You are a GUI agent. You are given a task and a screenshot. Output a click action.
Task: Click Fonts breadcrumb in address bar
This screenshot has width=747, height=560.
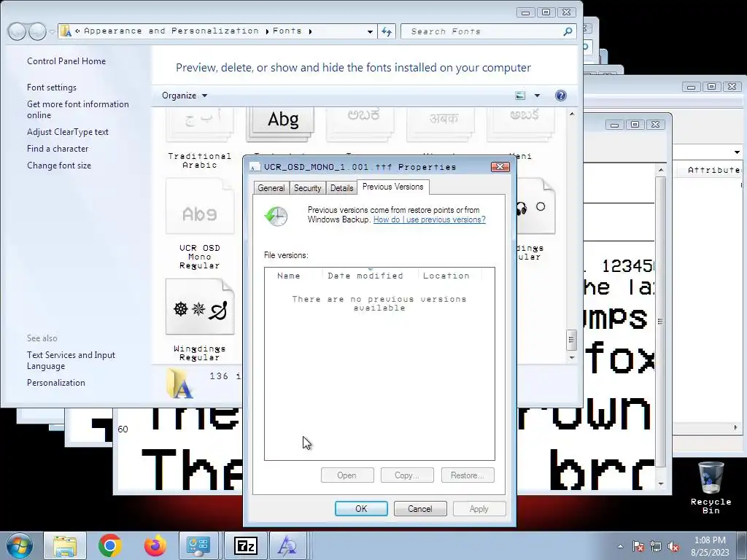pos(287,31)
